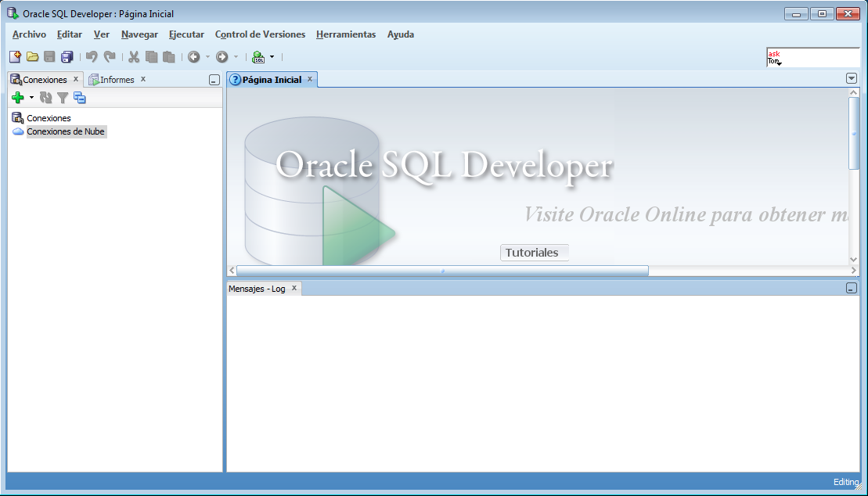Open the Herramientas menu
This screenshot has height=496, width=868.
[x=346, y=34]
